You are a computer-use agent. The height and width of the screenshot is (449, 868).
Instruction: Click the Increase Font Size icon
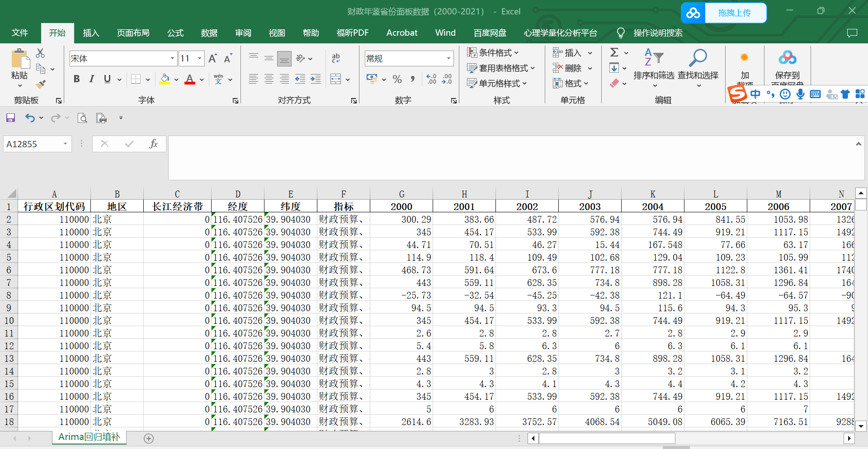tap(212, 58)
